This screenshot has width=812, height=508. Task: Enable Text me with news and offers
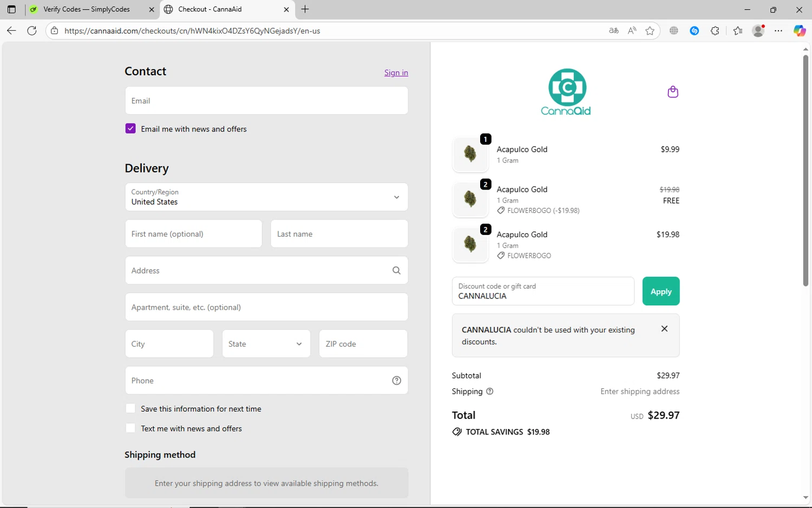[x=130, y=428]
